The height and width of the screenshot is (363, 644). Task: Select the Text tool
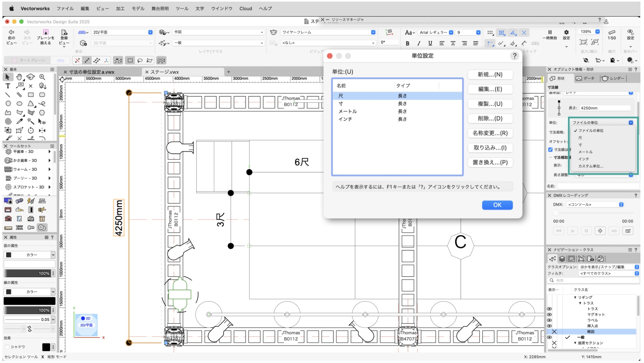[x=8, y=86]
